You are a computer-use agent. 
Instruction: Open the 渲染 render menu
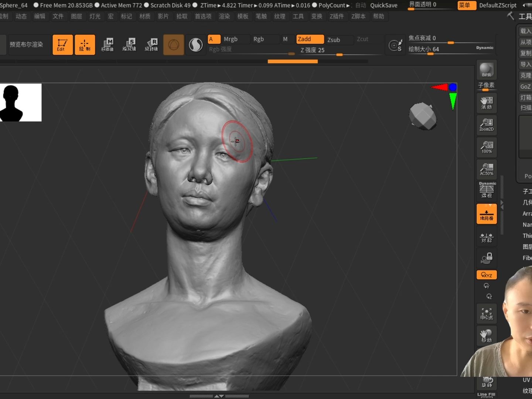(224, 16)
